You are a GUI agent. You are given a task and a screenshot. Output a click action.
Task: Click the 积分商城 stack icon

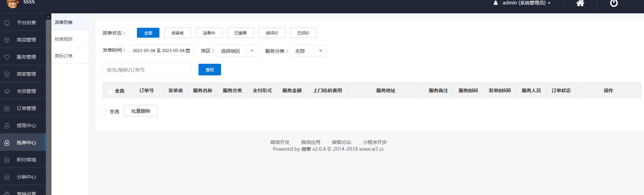(7, 160)
